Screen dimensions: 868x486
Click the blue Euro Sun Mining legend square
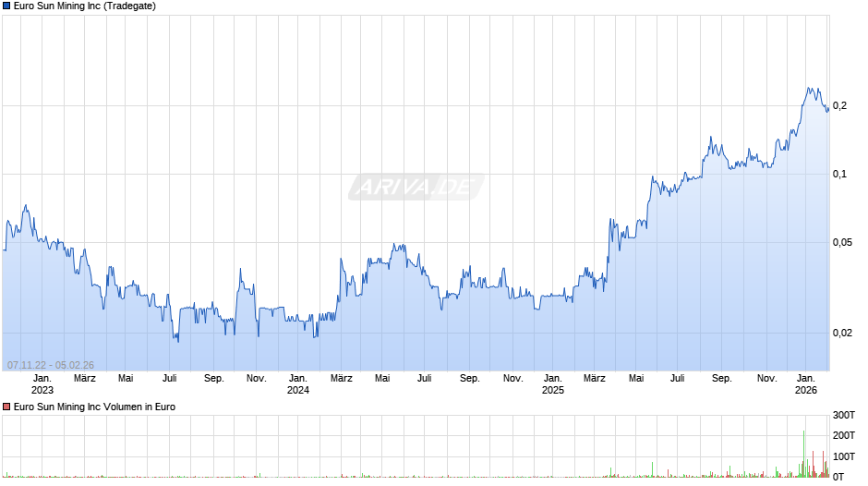click(x=6, y=6)
